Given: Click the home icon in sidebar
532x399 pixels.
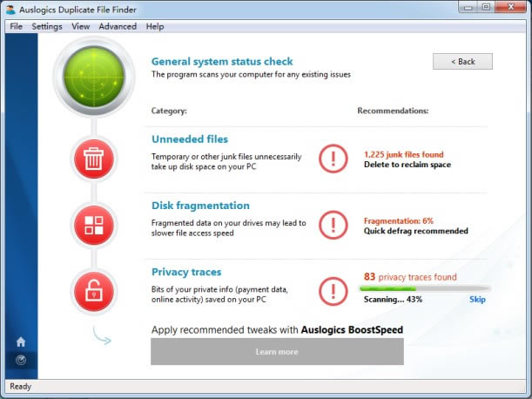Looking at the screenshot, I should click(21, 342).
